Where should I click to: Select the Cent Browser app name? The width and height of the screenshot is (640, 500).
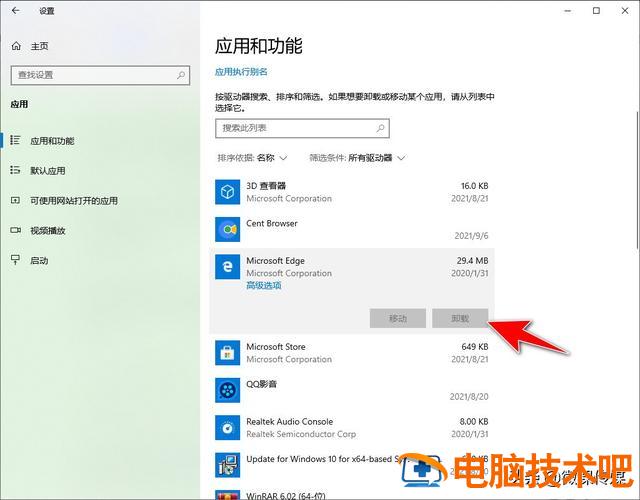pos(272,223)
